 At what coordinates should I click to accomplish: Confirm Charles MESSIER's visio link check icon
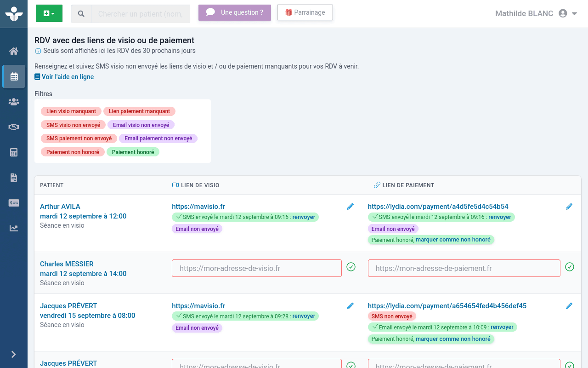351,267
